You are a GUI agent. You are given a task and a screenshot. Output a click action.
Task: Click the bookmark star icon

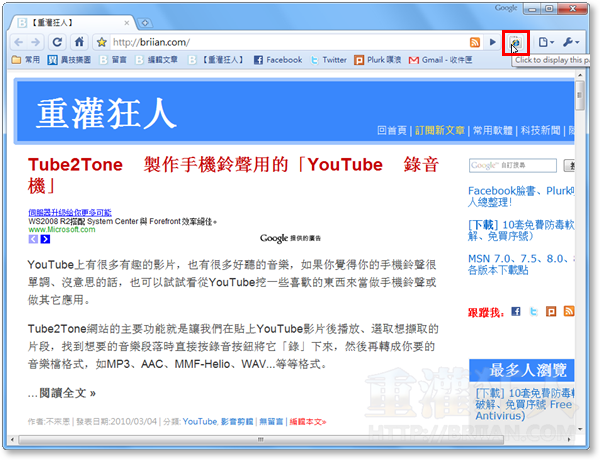tap(101, 42)
